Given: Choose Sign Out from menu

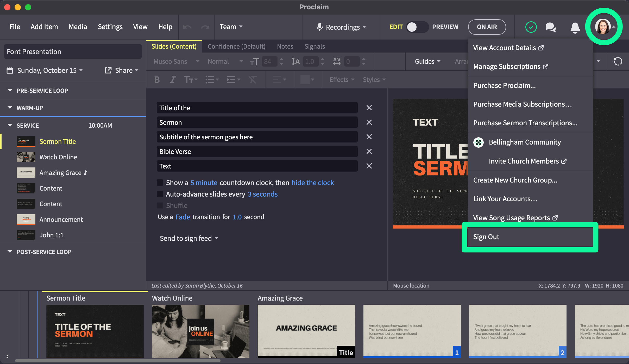Looking at the screenshot, I should (x=486, y=237).
